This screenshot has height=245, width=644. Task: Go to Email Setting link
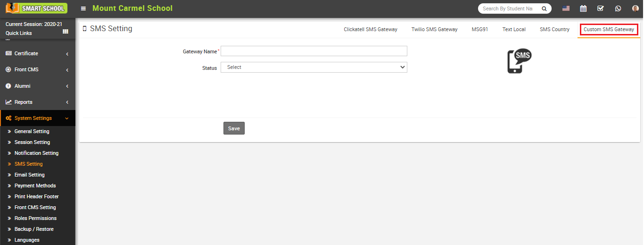29,175
